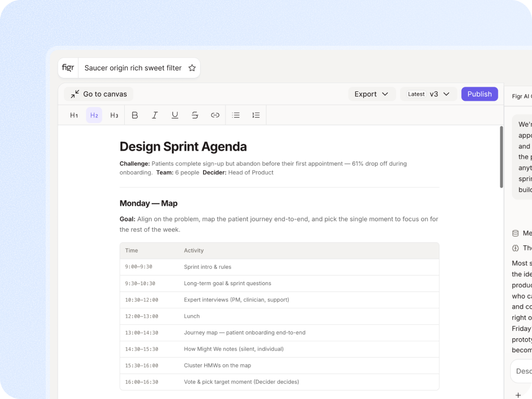
Task: Click the Monday — Map heading
Action: (x=148, y=203)
